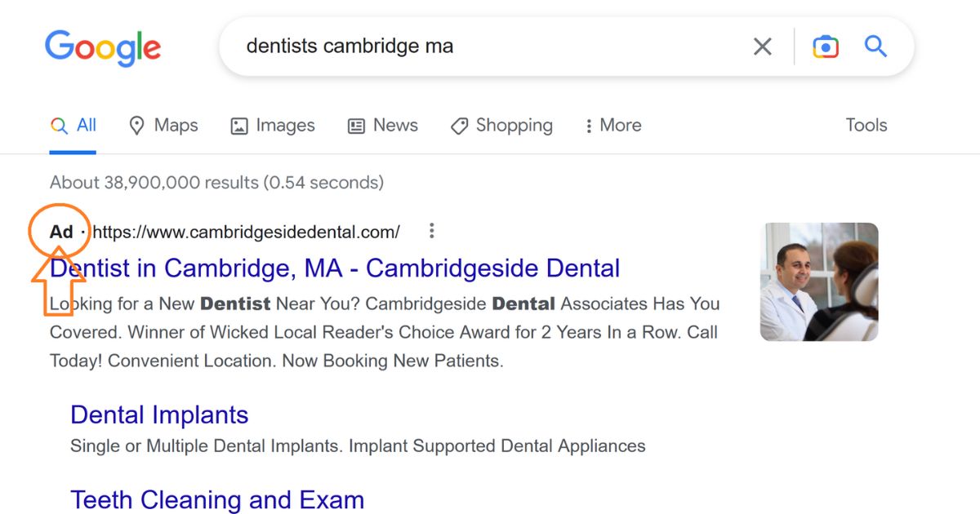
Task: Click the cambridgesidedental.com URL
Action: [x=246, y=233]
